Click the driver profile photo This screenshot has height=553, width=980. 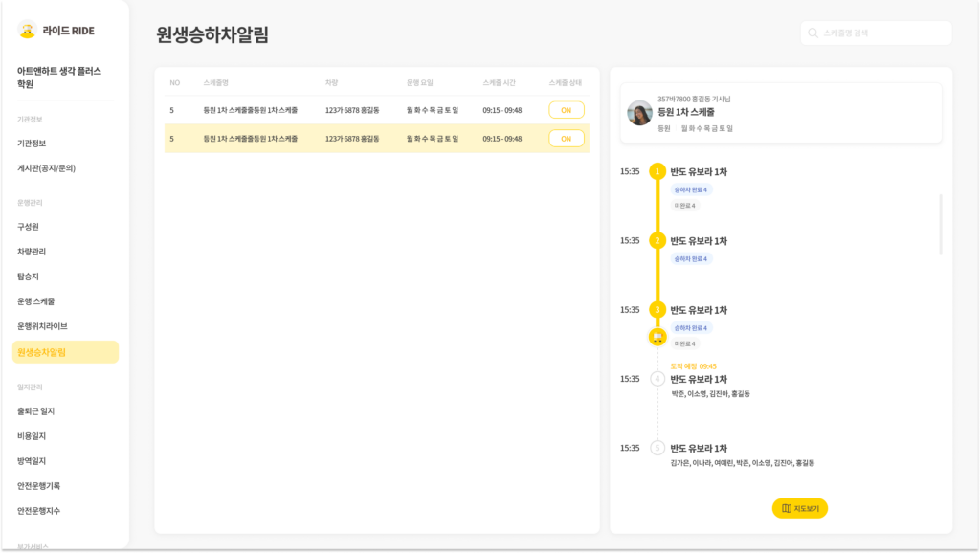pos(639,113)
